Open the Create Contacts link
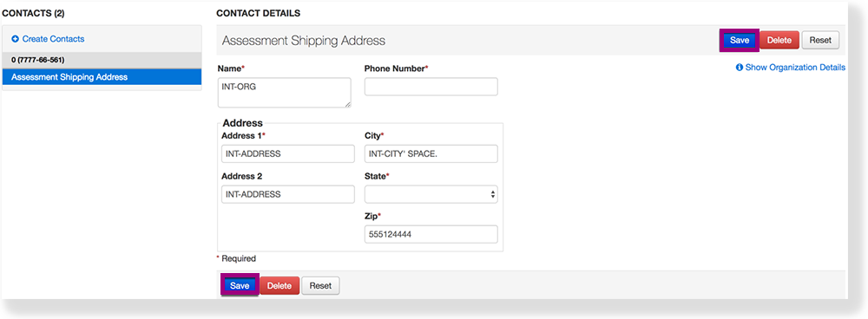The height and width of the screenshot is (319, 868). pyautogui.click(x=53, y=39)
